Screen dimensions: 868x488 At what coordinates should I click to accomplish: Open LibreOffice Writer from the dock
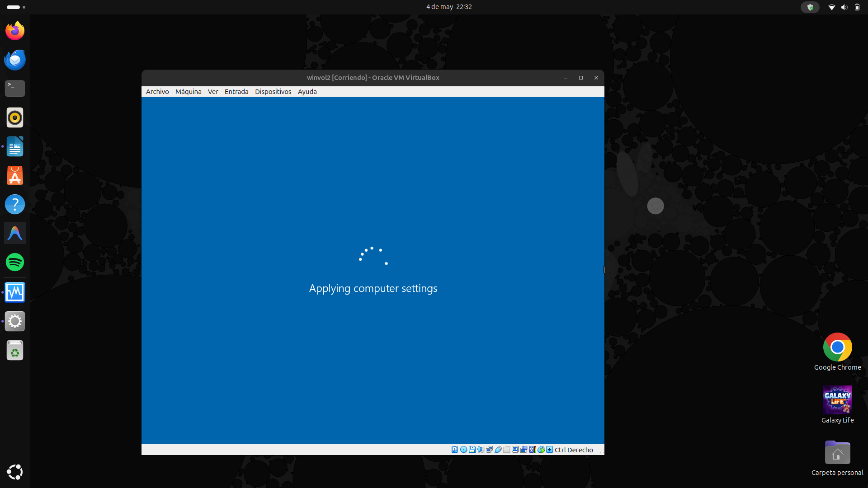pos(15,146)
